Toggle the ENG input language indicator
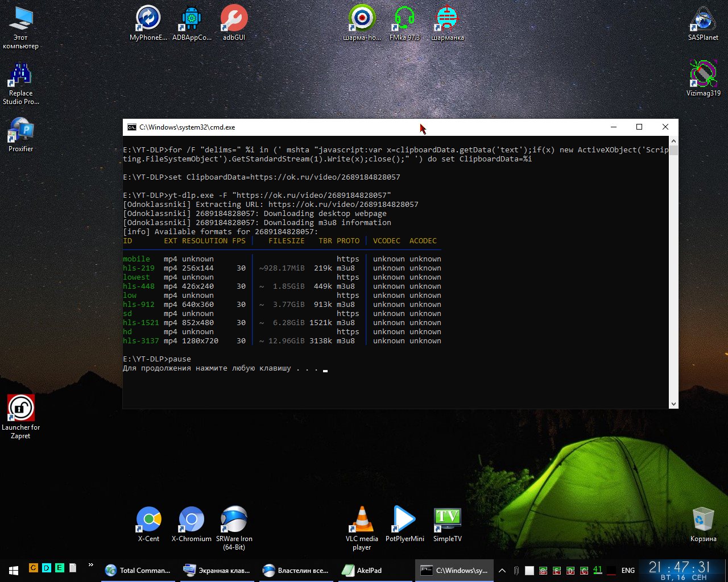Screen dimensions: 728x582 pyautogui.click(x=628, y=570)
